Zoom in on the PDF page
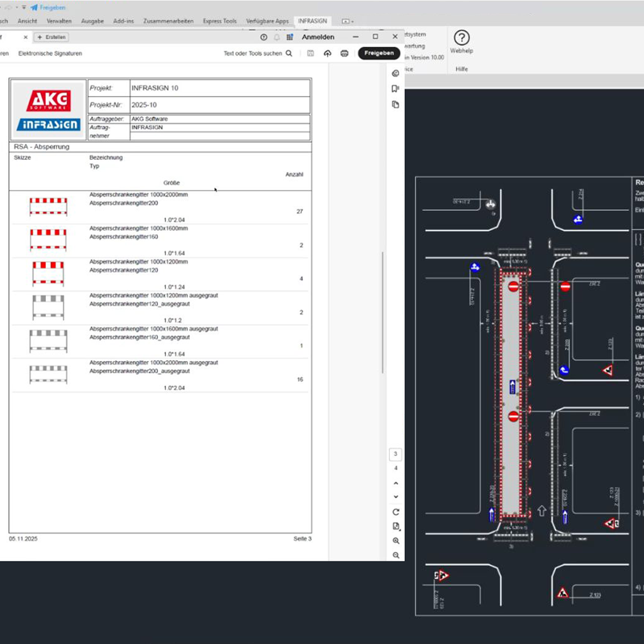Image resolution: width=644 pixels, height=644 pixels. 396,541
